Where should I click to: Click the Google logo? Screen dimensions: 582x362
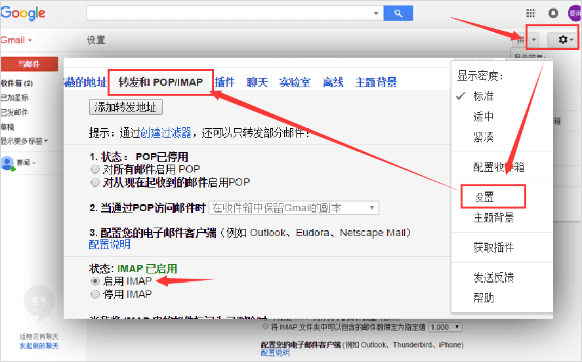(x=23, y=13)
